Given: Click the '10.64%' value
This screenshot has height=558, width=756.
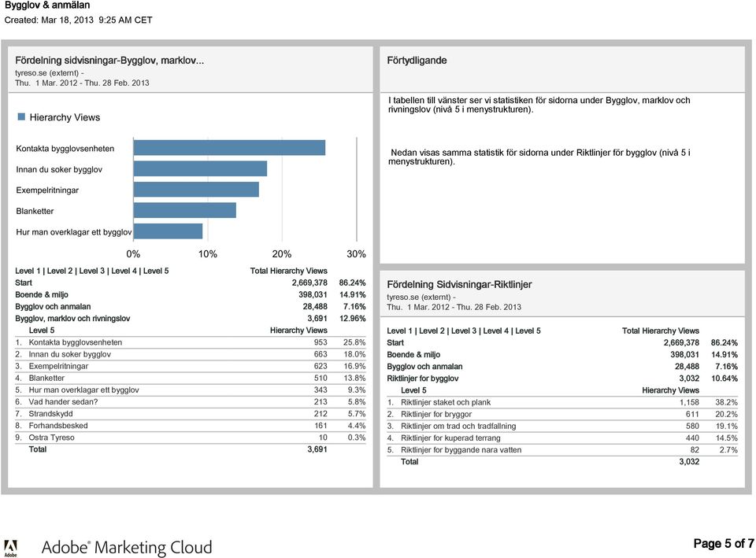Looking at the screenshot, I should [x=724, y=379].
